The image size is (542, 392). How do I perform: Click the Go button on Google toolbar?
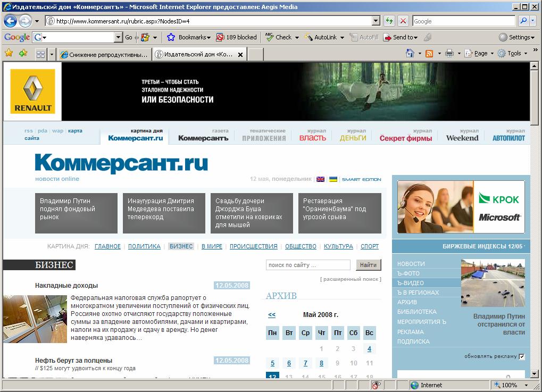click(x=129, y=37)
